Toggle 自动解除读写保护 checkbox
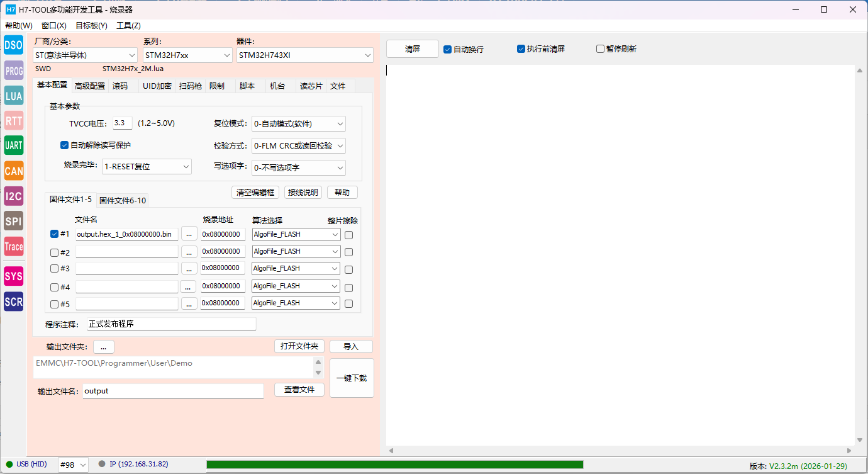The image size is (868, 474). [x=64, y=145]
